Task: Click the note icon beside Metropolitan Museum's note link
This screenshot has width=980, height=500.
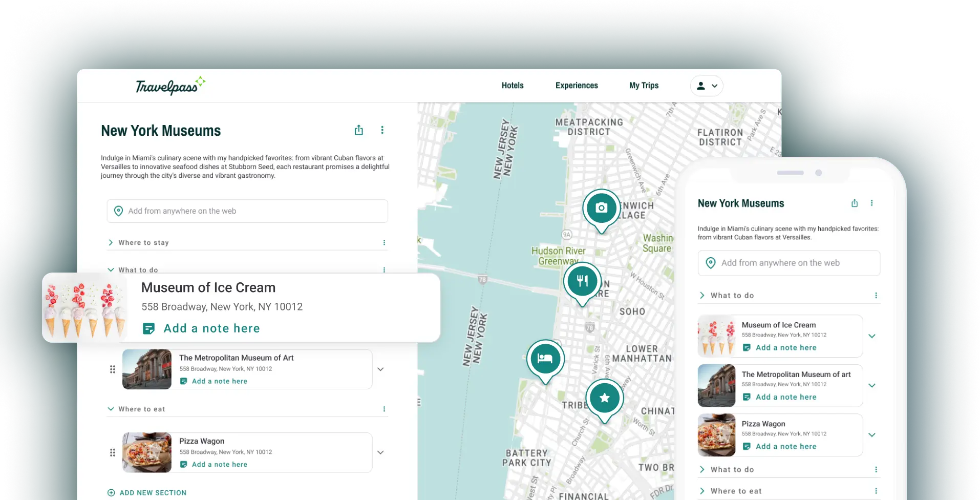Action: click(x=184, y=381)
